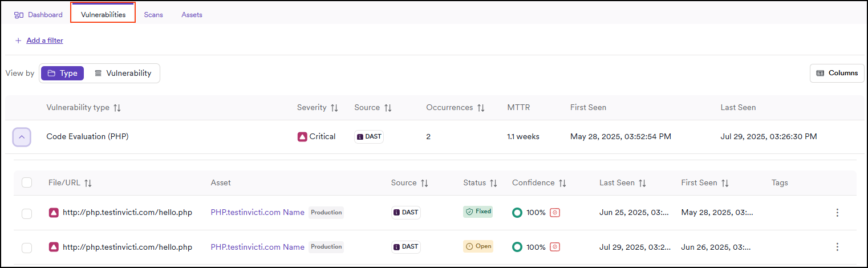Image resolution: width=868 pixels, height=268 pixels.
Task: Click May 28, 2025, 03:52:54 PM timestamp
Action: tap(620, 137)
